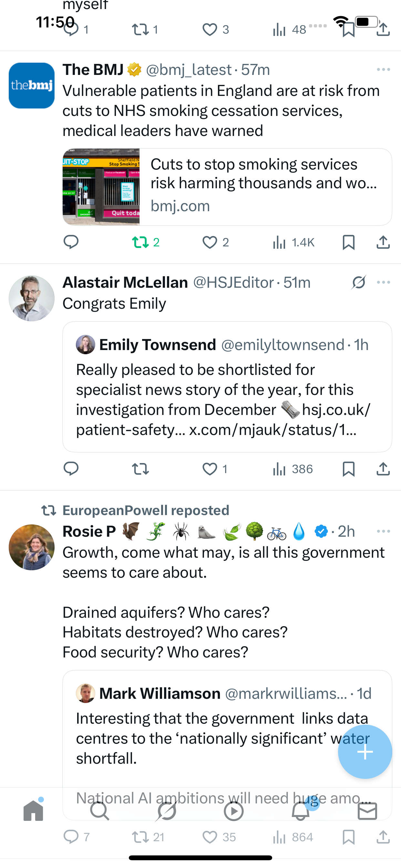
Task: Open more options on Alastair McLellan's post
Action: [383, 282]
